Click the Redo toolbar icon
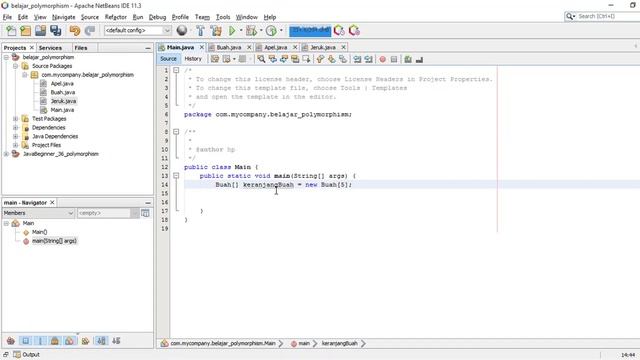 coord(90,31)
